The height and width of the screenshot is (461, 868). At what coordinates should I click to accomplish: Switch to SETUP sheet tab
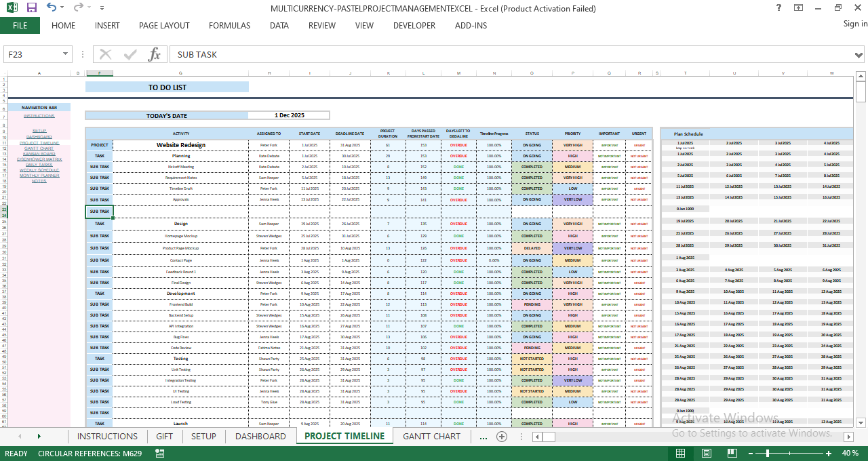(x=203, y=436)
